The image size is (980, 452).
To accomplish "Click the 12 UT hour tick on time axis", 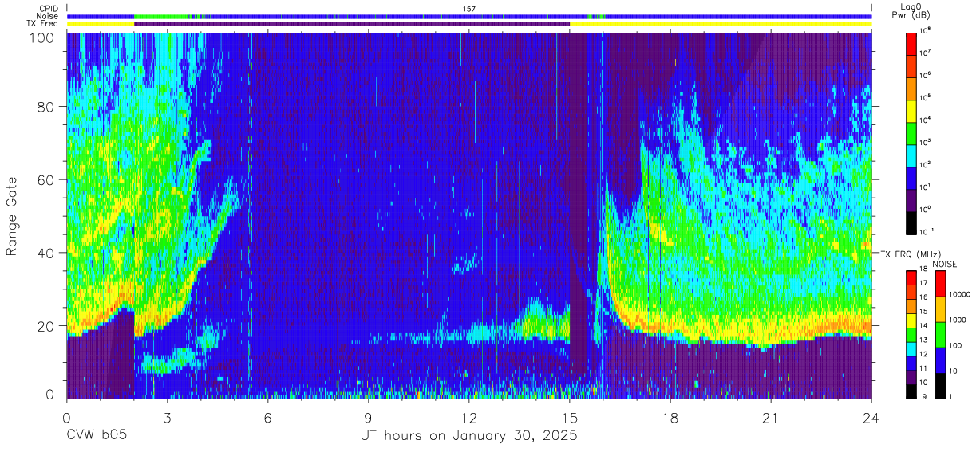I will coord(469,418).
